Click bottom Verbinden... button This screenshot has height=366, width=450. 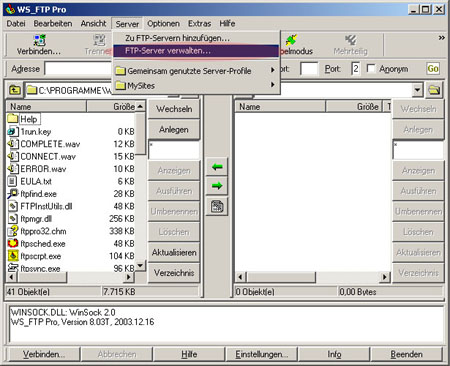click(x=44, y=354)
